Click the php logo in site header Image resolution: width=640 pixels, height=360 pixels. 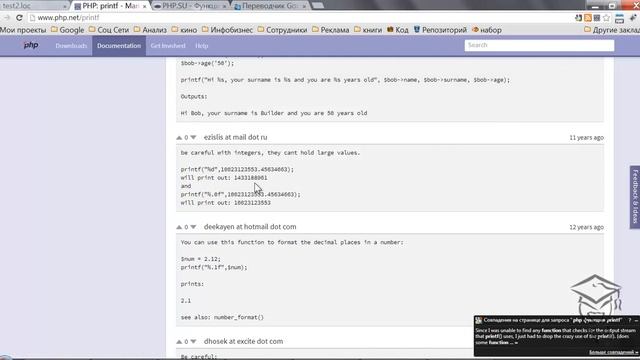point(31,45)
